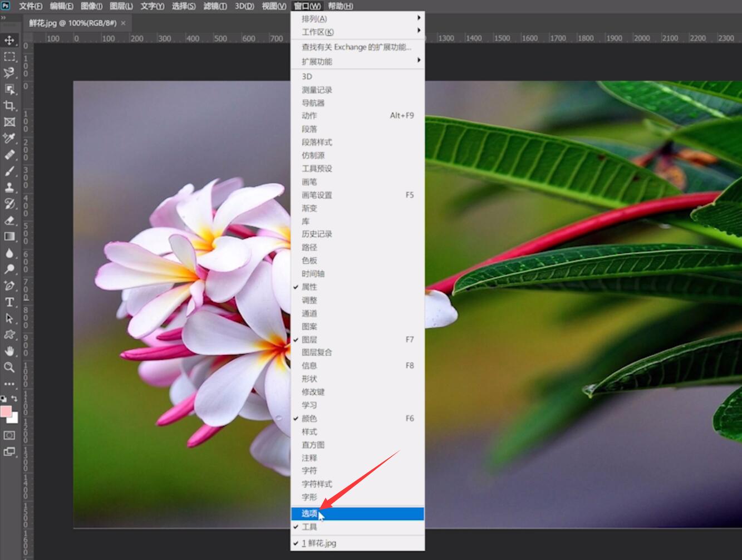Pick the white background color swatch
The image size is (742, 560).
pos(14,419)
